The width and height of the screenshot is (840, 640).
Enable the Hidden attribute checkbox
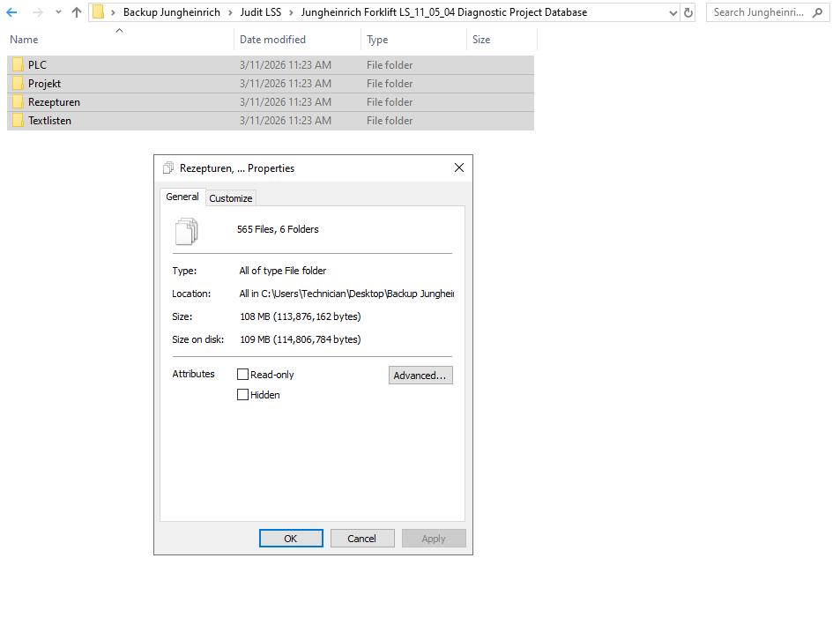tap(242, 394)
